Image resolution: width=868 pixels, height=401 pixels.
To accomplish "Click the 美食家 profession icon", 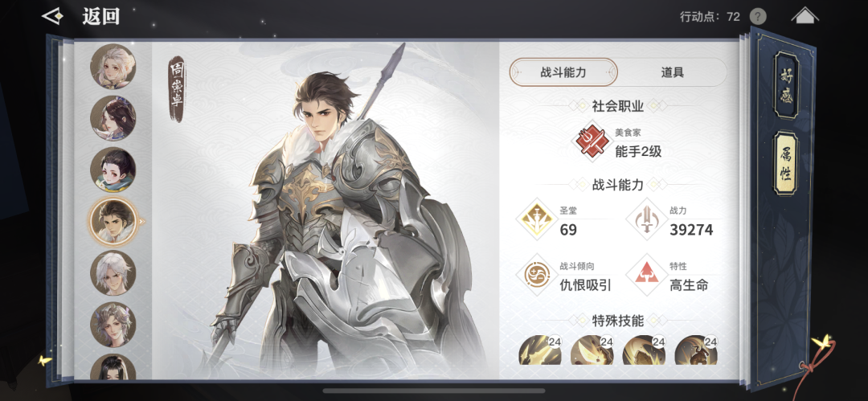I will (x=592, y=142).
